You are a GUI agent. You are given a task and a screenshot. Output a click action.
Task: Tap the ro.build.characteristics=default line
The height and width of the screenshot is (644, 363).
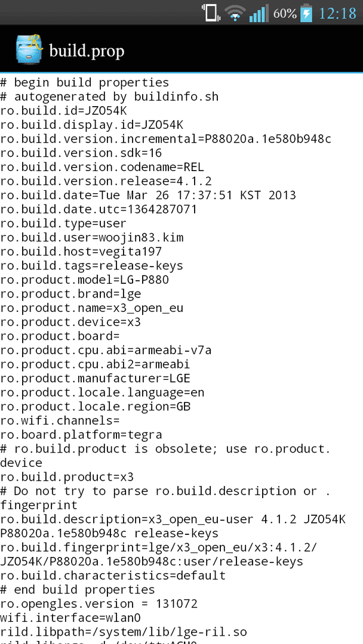(113, 575)
